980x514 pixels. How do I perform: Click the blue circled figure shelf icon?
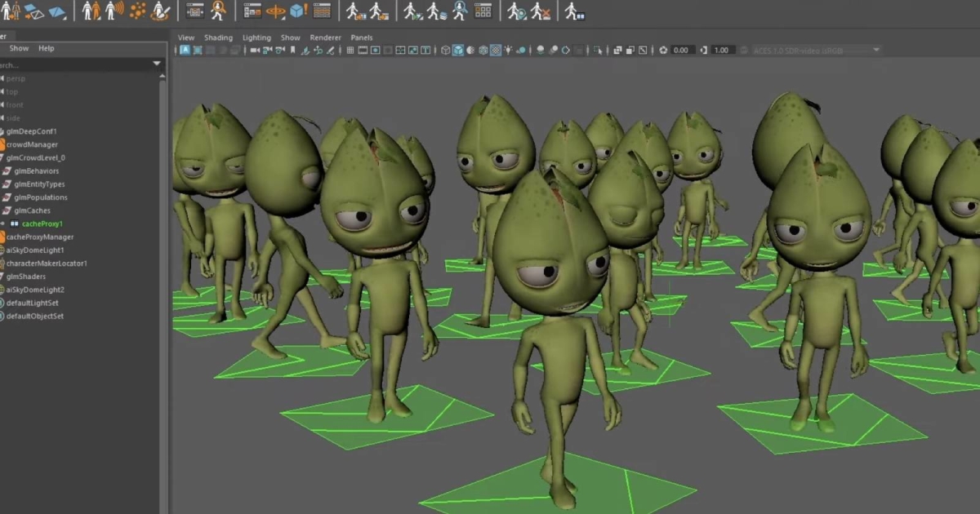pos(460,11)
